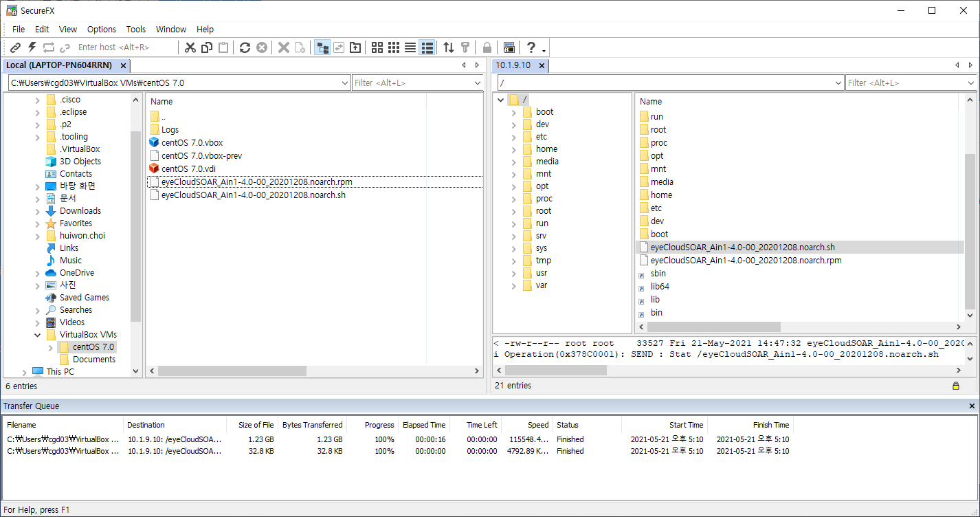The width and height of the screenshot is (980, 517).
Task: Sort transfer queue by Size of File
Action: point(256,425)
